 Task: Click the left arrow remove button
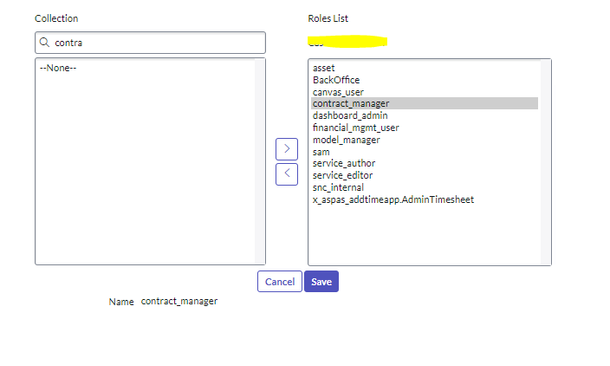(x=287, y=174)
